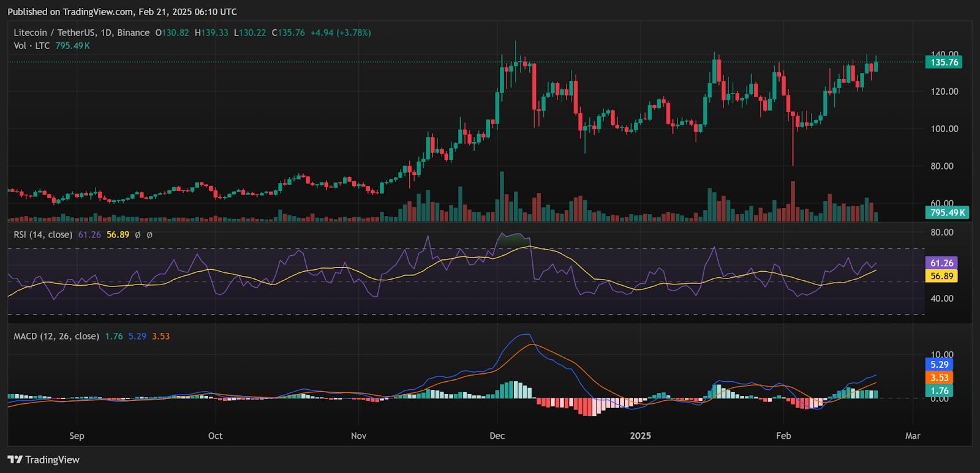Click the Sep label on the time axis
This screenshot has width=980, height=473.
77,436
